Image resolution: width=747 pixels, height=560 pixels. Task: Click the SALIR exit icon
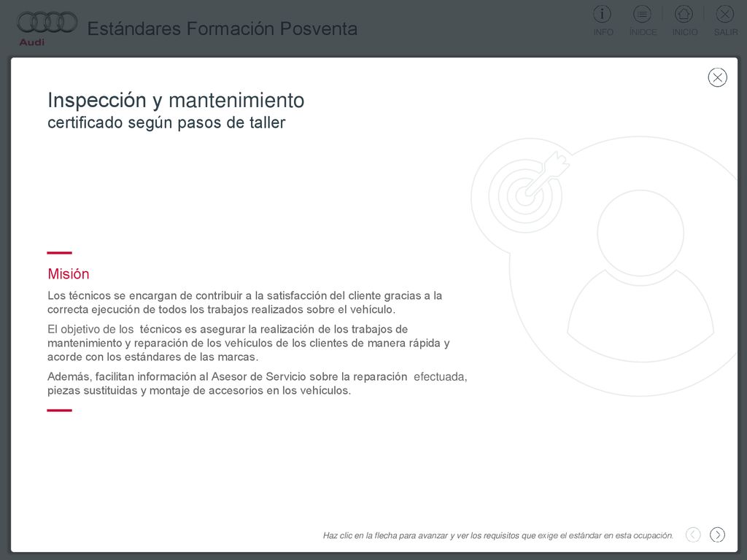point(724,15)
